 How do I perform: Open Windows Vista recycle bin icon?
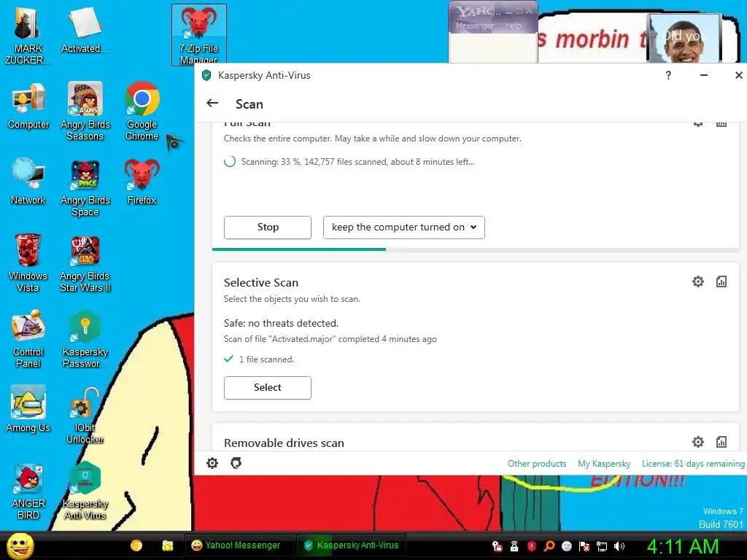point(28,262)
